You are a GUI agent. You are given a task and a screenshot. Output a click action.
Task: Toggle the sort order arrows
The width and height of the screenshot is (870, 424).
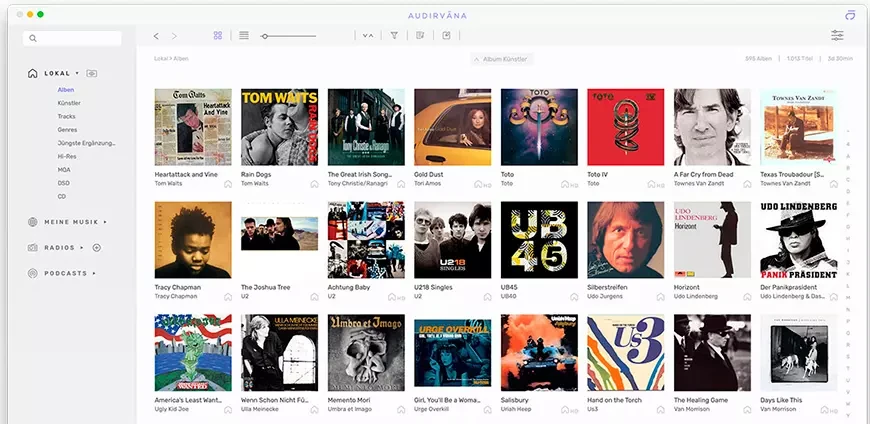368,36
